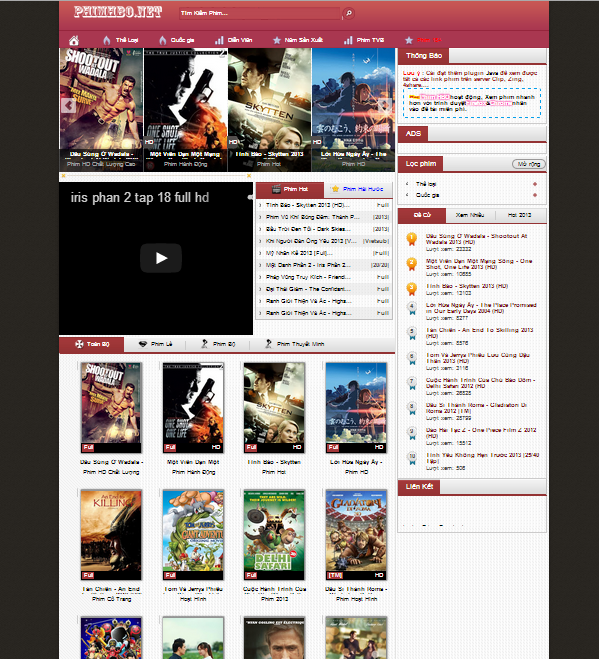Select the Đề Cử ranking tab

(x=422, y=215)
